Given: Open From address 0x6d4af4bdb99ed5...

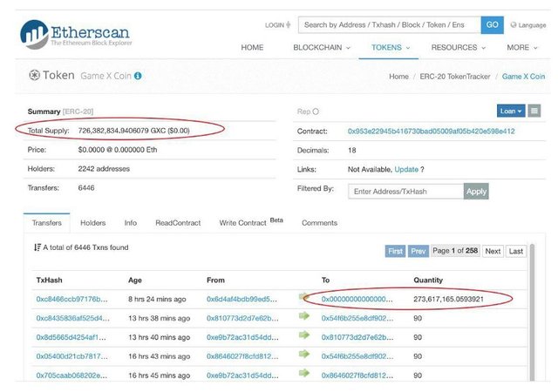Looking at the screenshot, I should point(242,299).
